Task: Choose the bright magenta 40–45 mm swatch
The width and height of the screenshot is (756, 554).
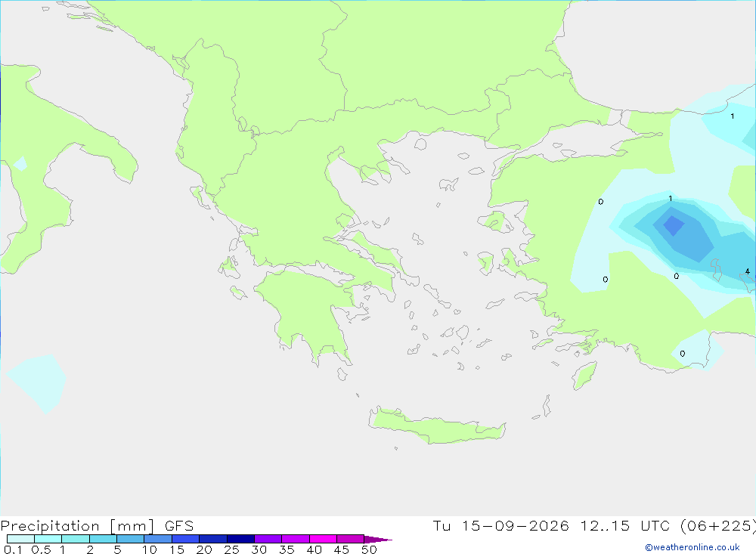Action: [x=323, y=539]
